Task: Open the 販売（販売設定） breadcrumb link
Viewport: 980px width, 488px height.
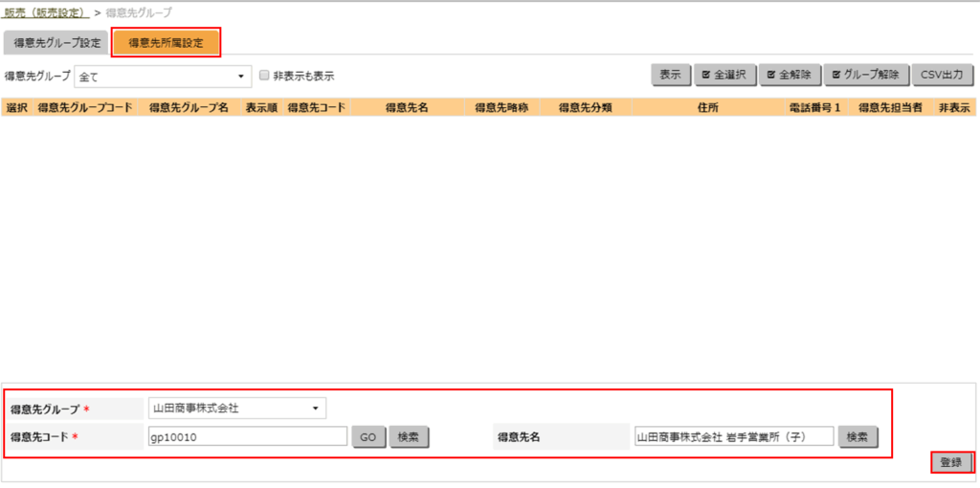Action: tap(46, 12)
